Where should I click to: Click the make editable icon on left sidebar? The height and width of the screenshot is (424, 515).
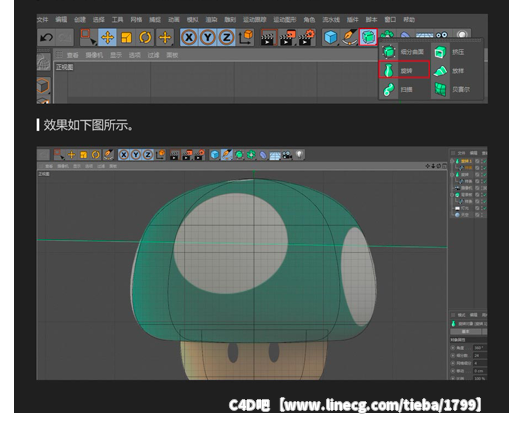pos(43,62)
